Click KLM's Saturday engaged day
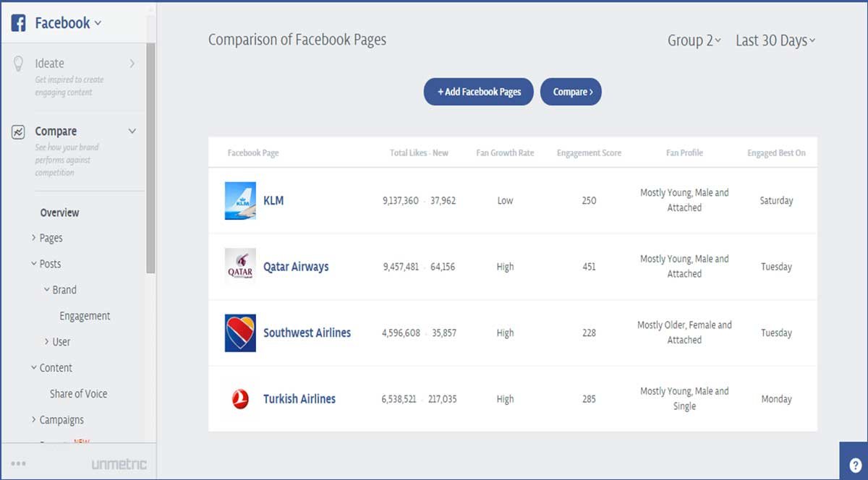 click(776, 201)
